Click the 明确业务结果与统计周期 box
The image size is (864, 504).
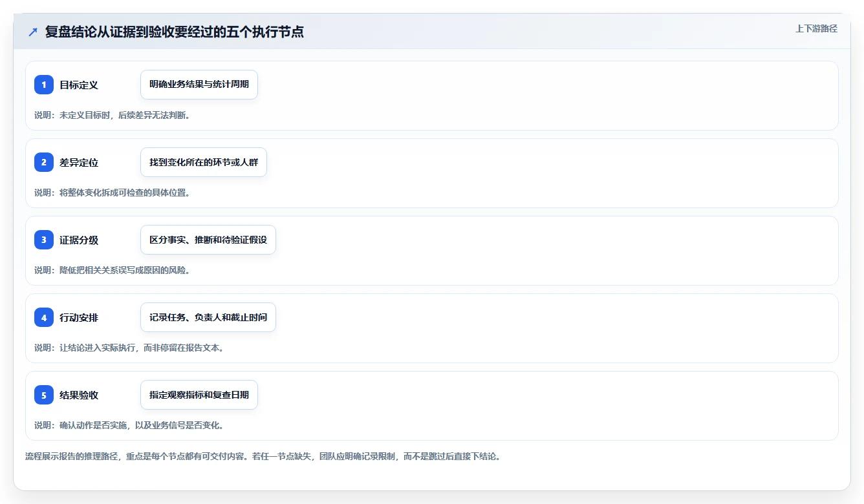tap(199, 85)
